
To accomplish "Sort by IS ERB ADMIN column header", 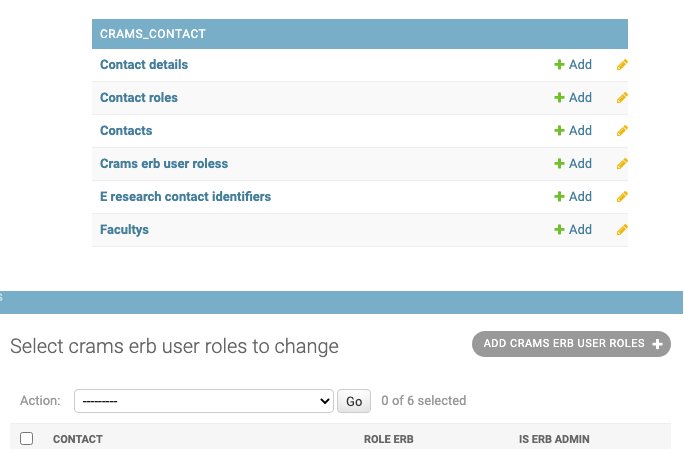I will coord(554,439).
